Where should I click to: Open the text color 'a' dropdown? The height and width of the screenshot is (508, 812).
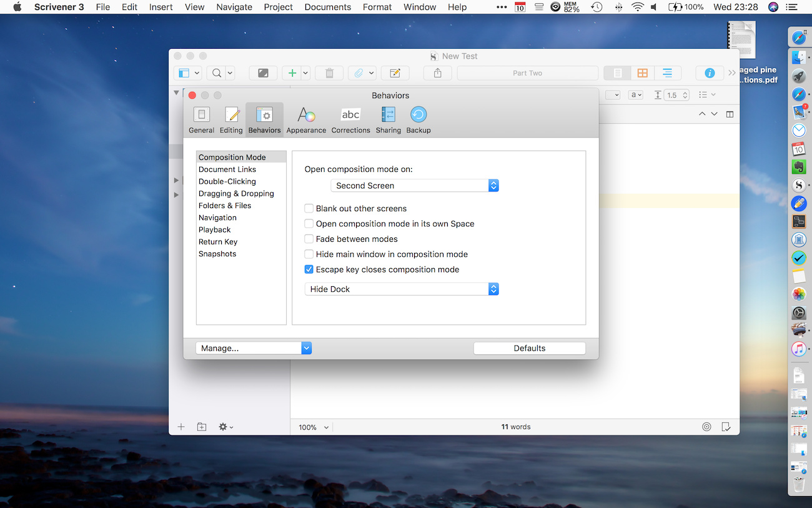tap(636, 95)
